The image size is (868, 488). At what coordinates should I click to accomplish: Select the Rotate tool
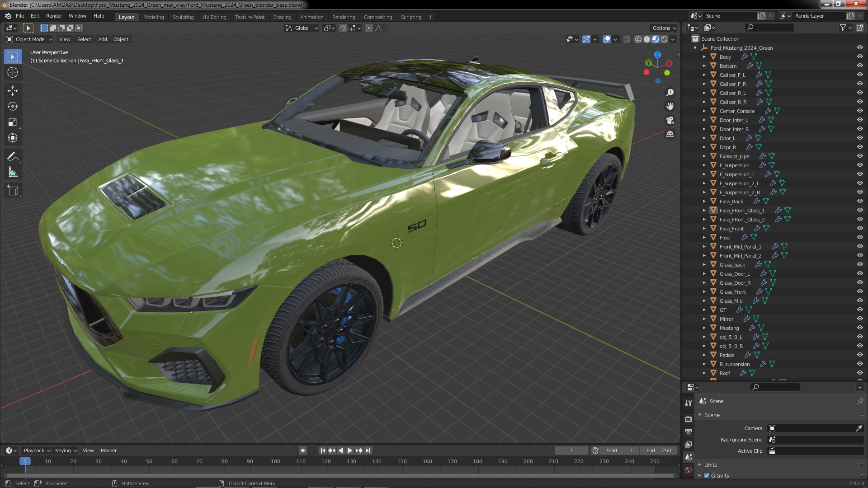click(13, 107)
